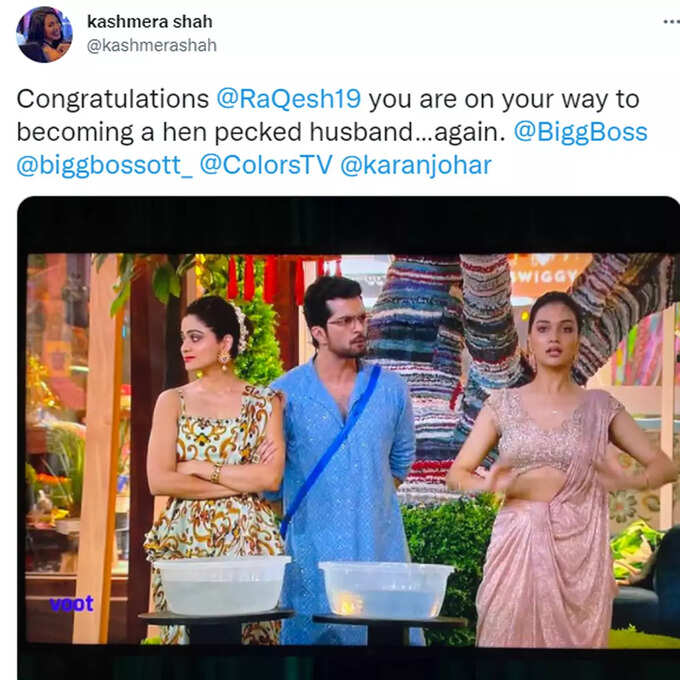Open the @RaQesh19 mention
Screen dimensions: 680x680
[x=288, y=99]
